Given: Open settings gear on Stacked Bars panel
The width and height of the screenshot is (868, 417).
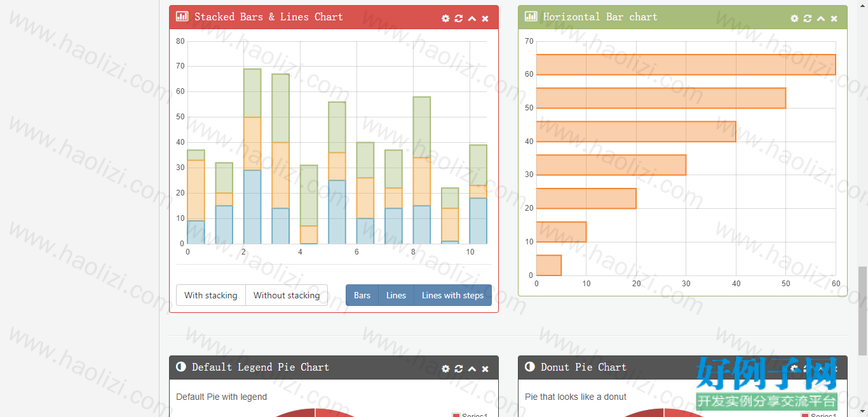Looking at the screenshot, I should [445, 18].
